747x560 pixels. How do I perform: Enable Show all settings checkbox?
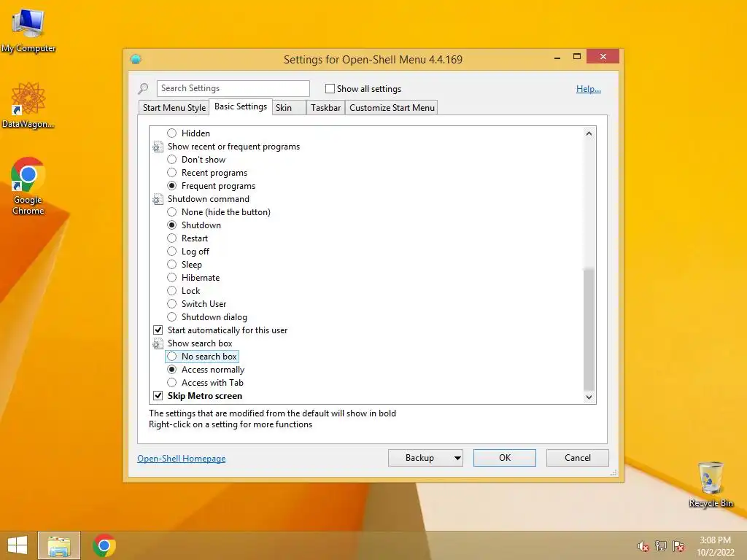(330, 88)
